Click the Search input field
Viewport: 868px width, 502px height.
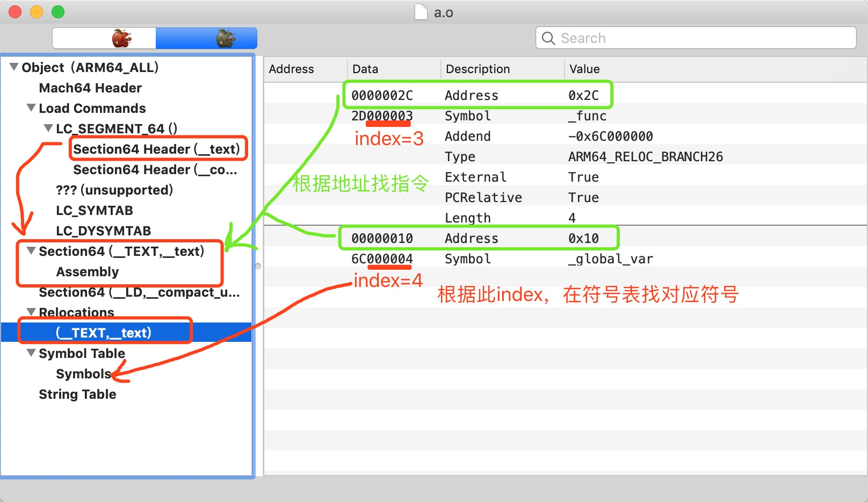(696, 38)
